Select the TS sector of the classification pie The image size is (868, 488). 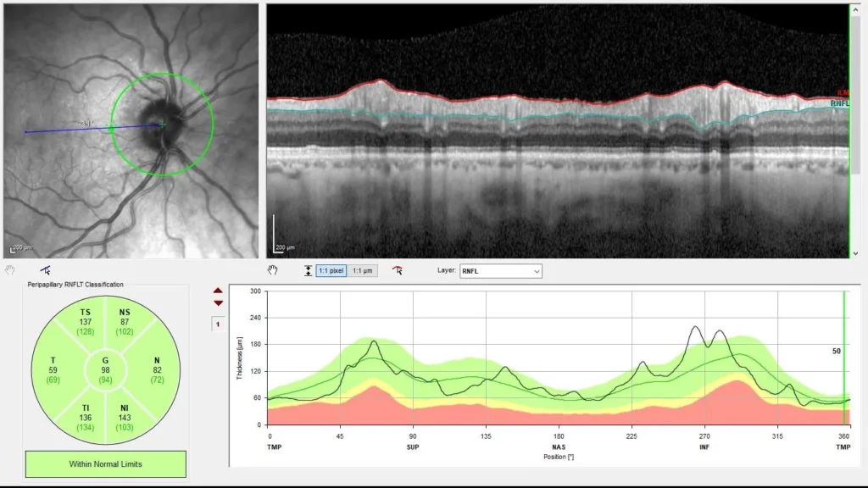[86, 322]
